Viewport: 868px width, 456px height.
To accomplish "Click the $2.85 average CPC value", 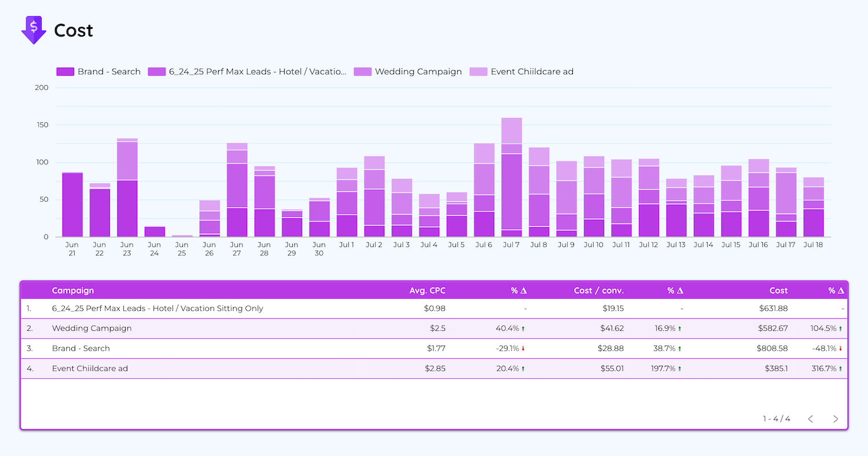I will tap(435, 368).
